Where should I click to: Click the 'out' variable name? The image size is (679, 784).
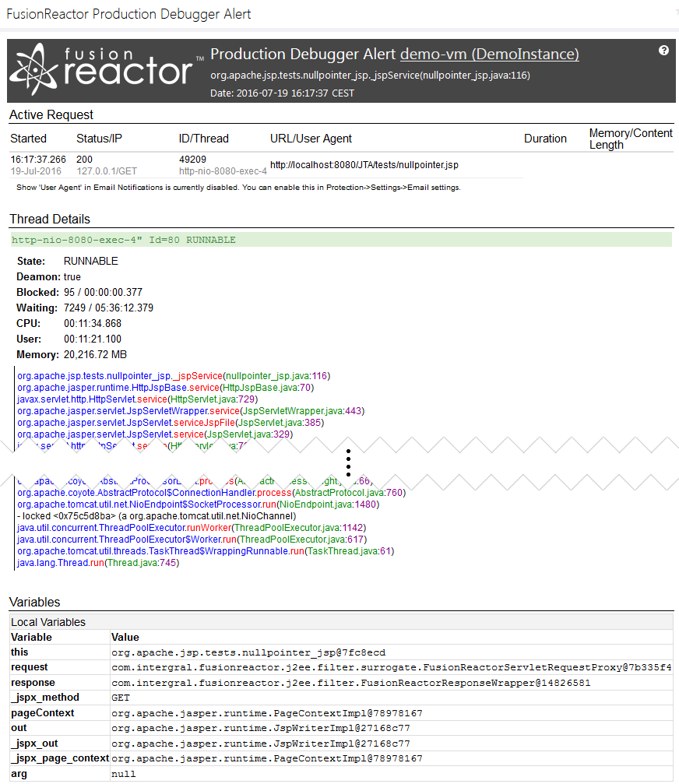pos(19,728)
